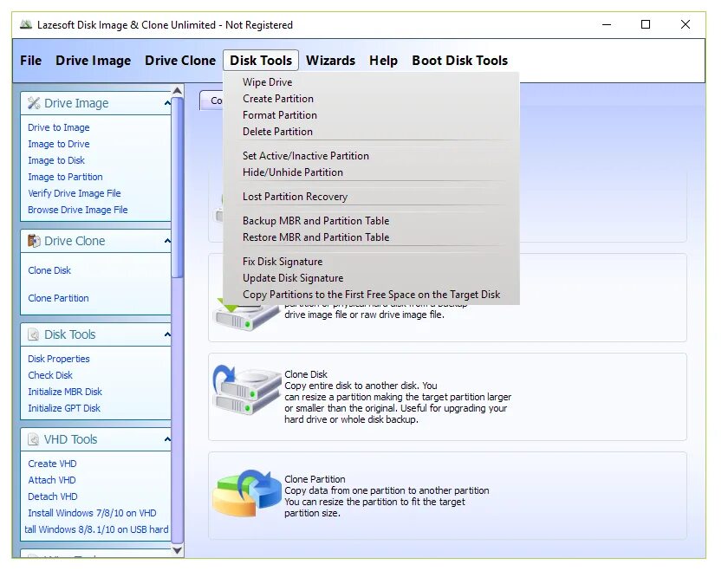Maximize the Lazesoft window
Image resolution: width=728 pixels, height=571 pixels.
pyautogui.click(x=646, y=24)
